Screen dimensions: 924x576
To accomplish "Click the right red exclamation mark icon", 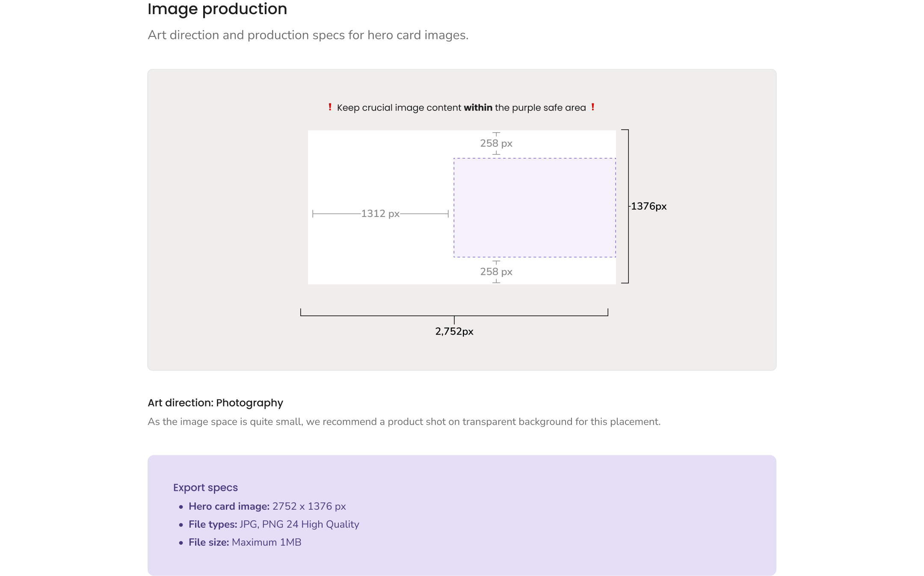I will [593, 107].
